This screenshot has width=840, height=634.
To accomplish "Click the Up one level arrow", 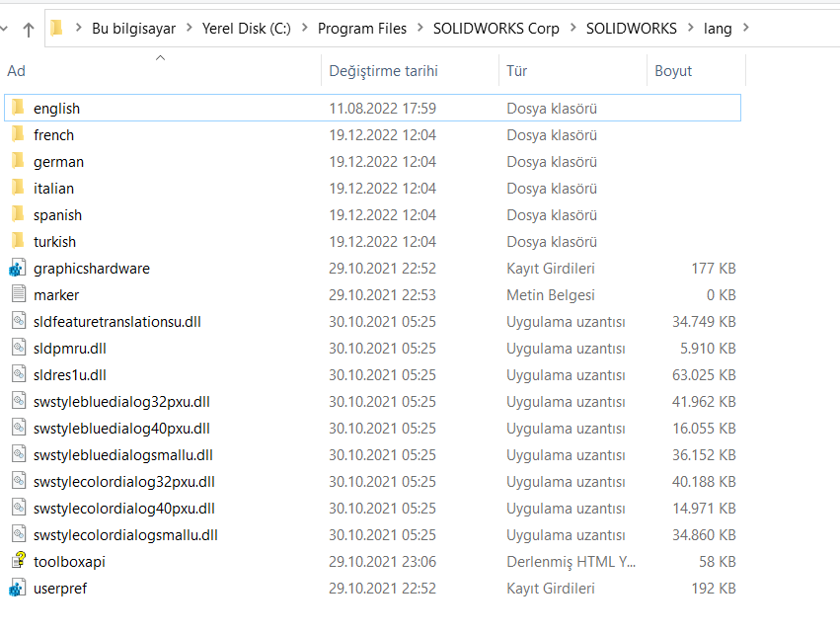I will tap(29, 29).
